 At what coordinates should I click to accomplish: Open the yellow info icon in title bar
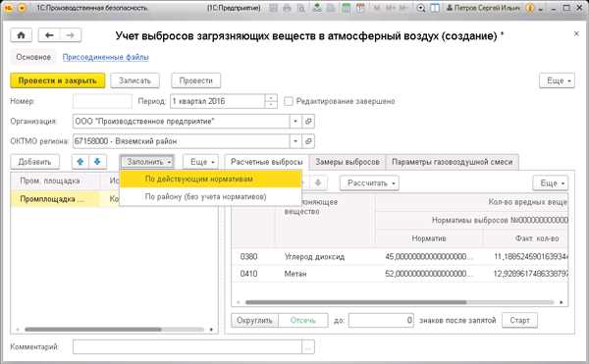[x=530, y=8]
